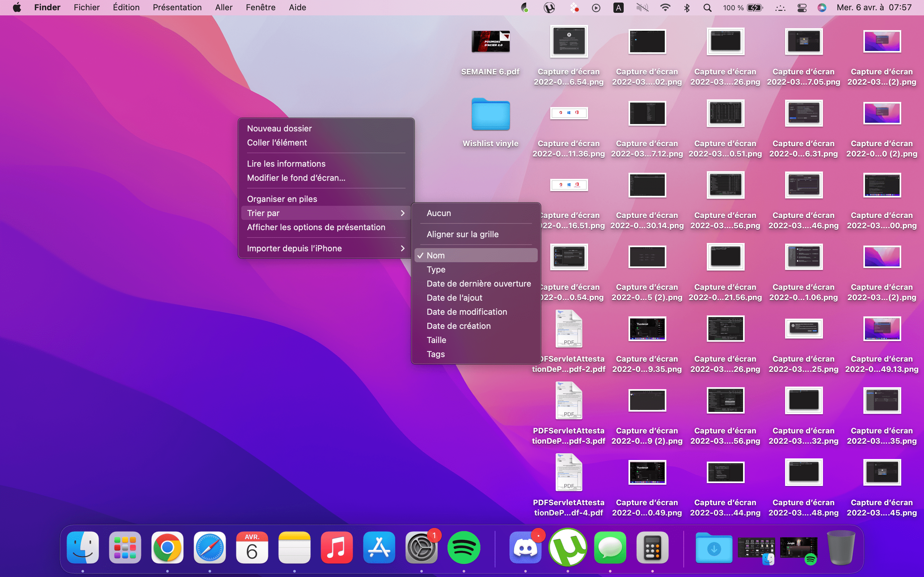Click Modifier le fond d'écran…
924x577 pixels.
(296, 178)
